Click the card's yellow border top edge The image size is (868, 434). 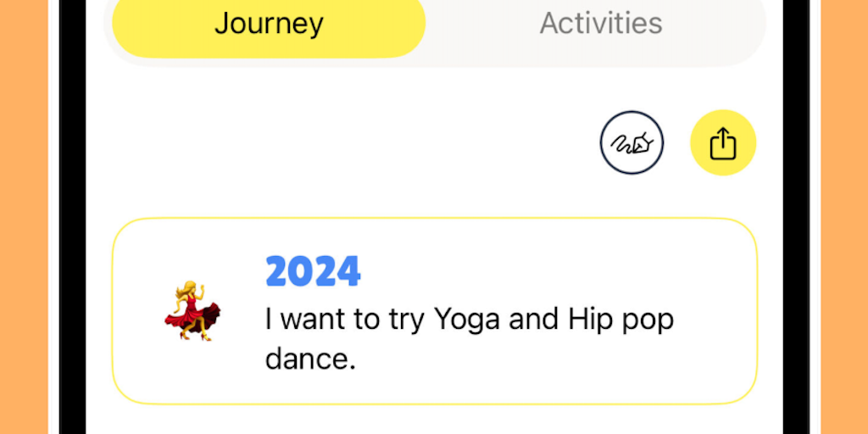tap(434, 219)
